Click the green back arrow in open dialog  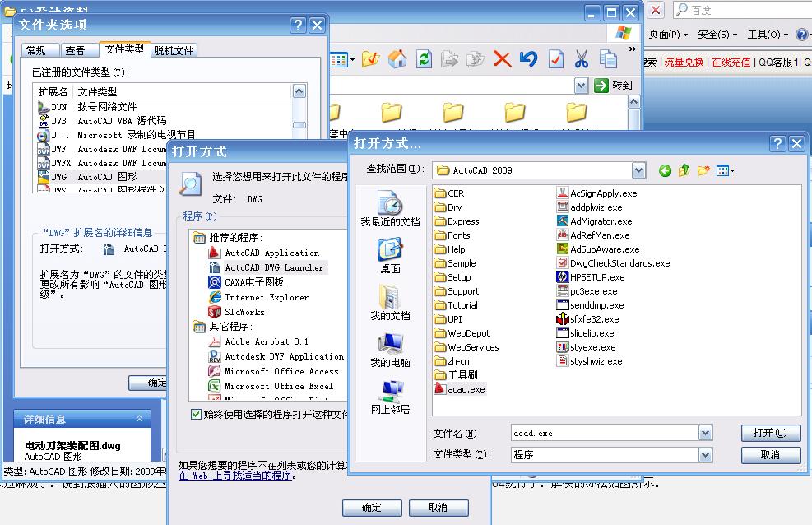pos(665,170)
